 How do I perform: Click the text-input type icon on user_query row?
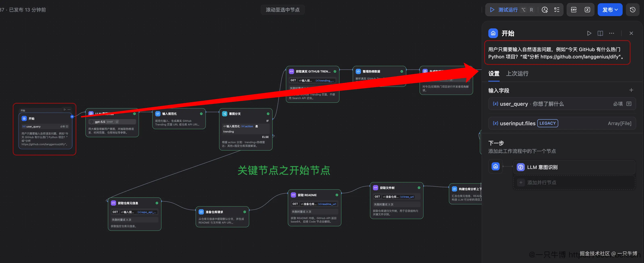point(629,104)
